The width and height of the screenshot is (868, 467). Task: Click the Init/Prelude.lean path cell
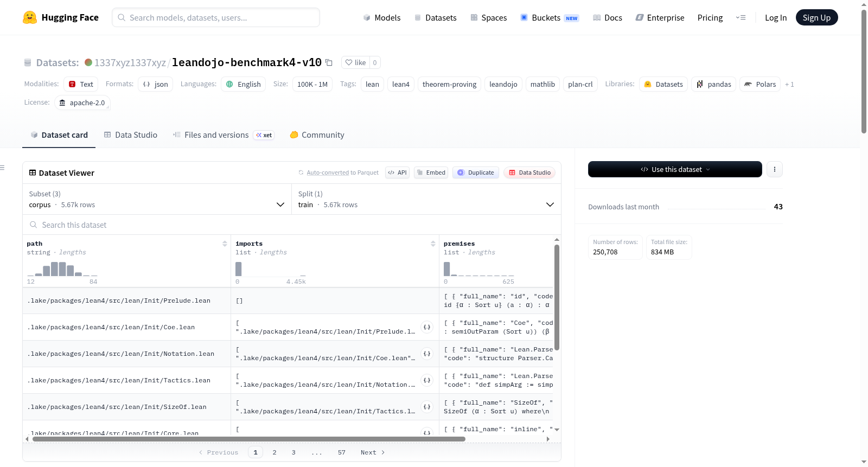pos(127,300)
